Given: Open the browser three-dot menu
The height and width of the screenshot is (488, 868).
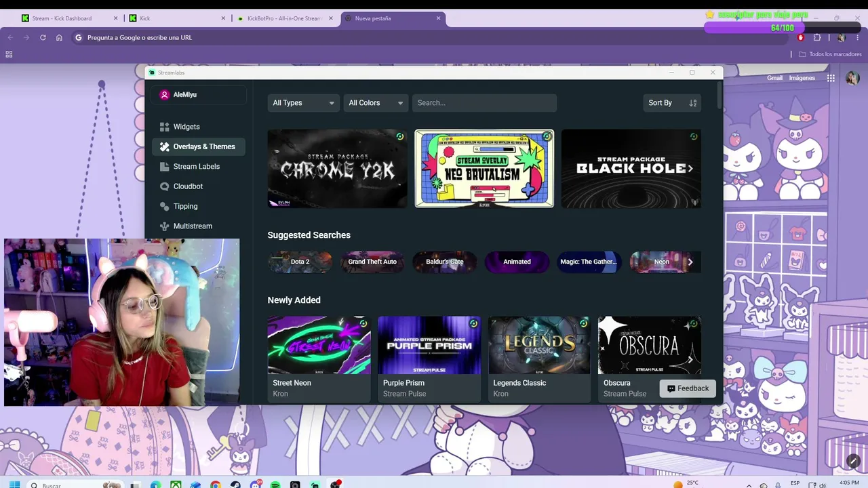Looking at the screenshot, I should tap(858, 37).
